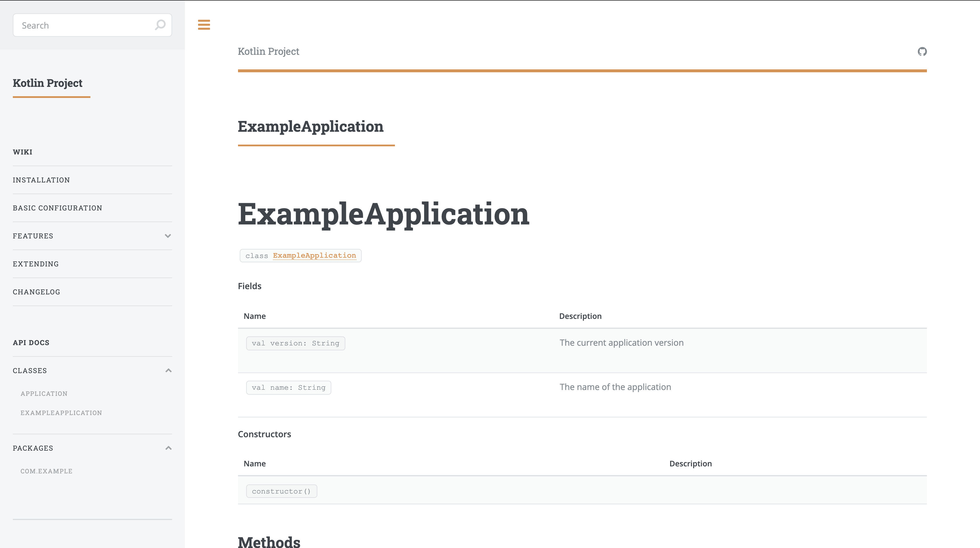Click the Fields table Name column header
Image resolution: width=980 pixels, height=548 pixels.
coord(255,316)
